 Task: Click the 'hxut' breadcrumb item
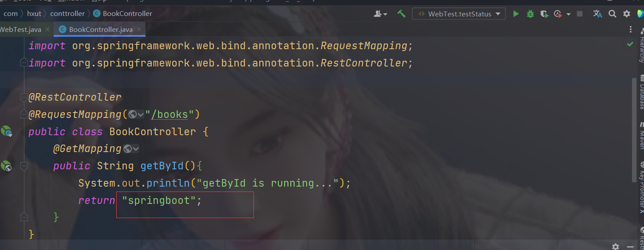click(34, 14)
